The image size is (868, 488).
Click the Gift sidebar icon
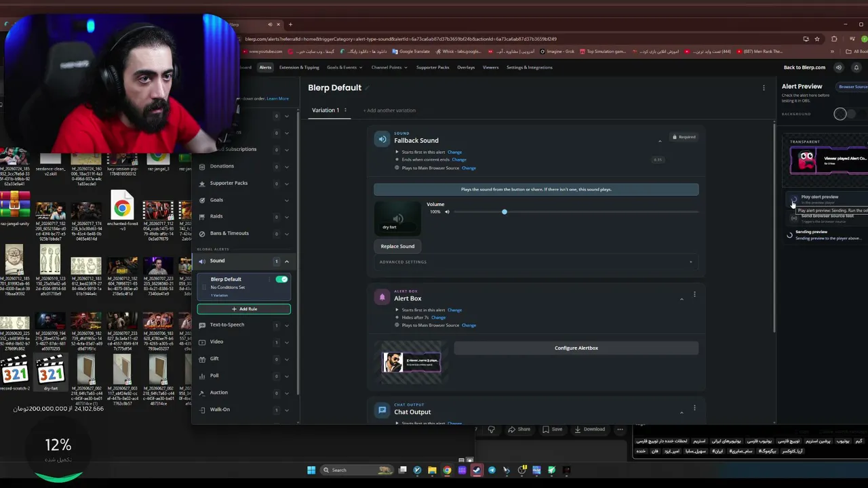[x=202, y=359]
